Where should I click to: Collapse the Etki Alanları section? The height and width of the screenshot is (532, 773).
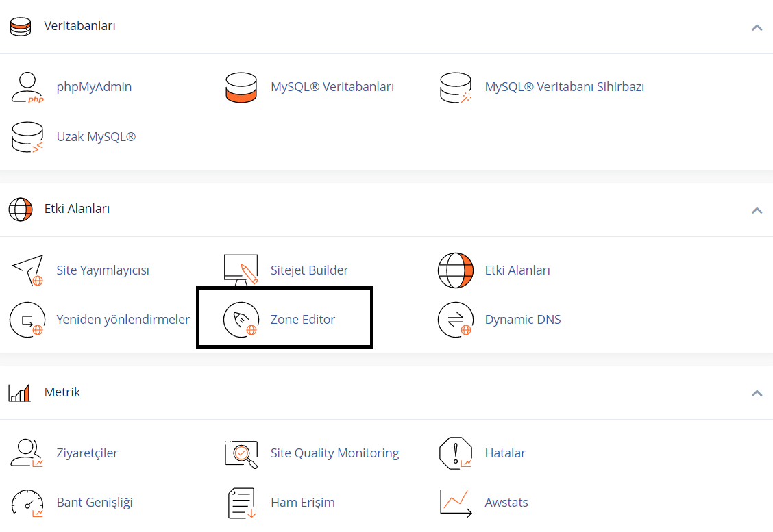point(757,210)
